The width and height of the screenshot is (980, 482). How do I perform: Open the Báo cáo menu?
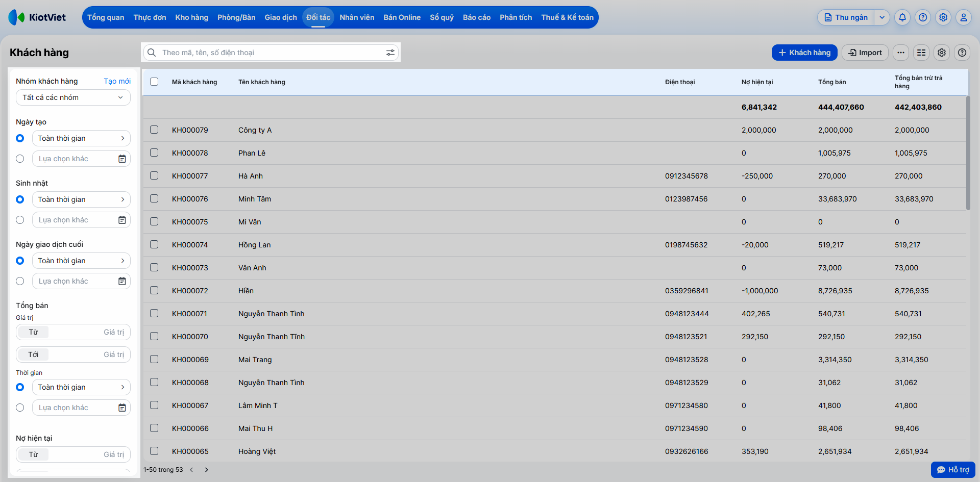(477, 17)
